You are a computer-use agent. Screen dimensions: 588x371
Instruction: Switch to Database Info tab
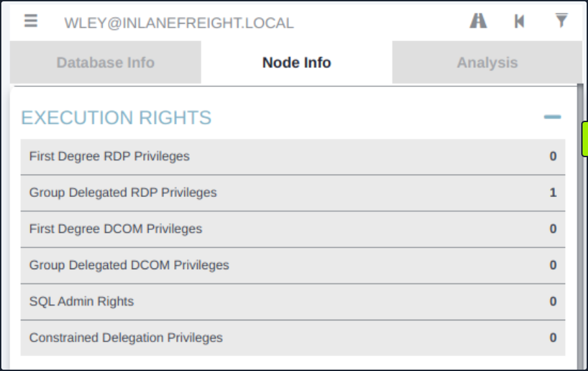pos(105,63)
